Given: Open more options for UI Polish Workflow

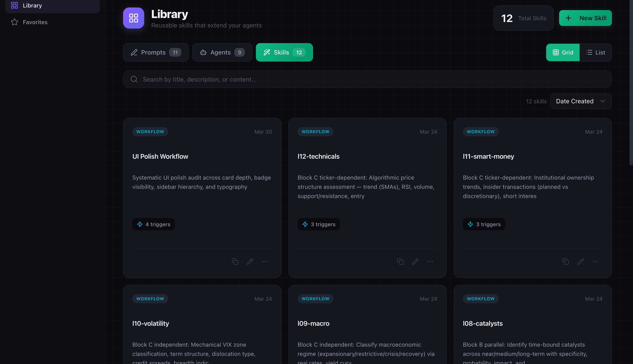Looking at the screenshot, I should [x=265, y=262].
